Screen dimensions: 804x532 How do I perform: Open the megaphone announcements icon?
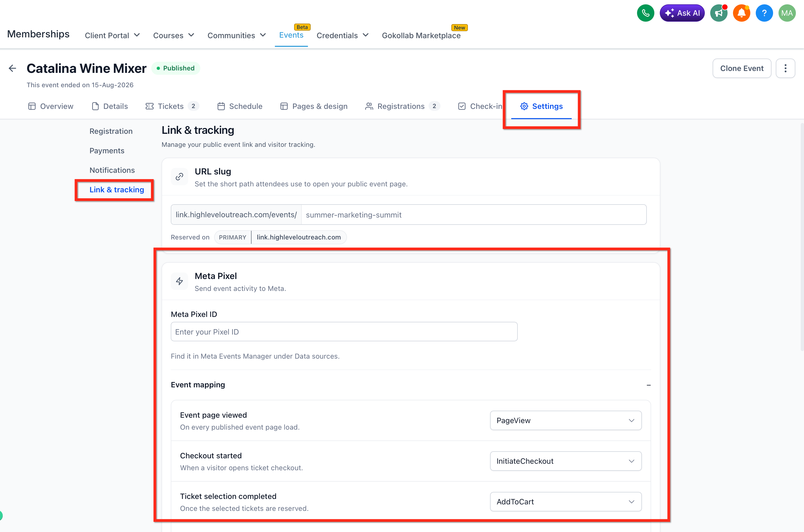[x=719, y=13]
